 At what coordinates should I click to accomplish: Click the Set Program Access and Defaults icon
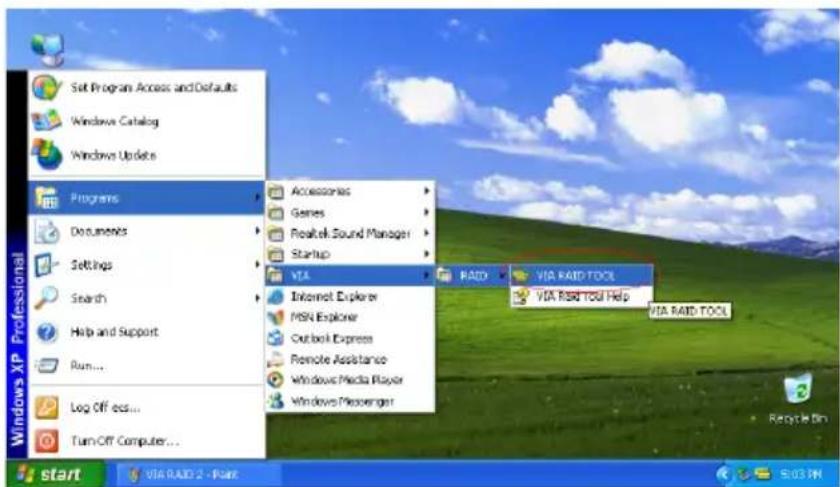pyautogui.click(x=46, y=87)
